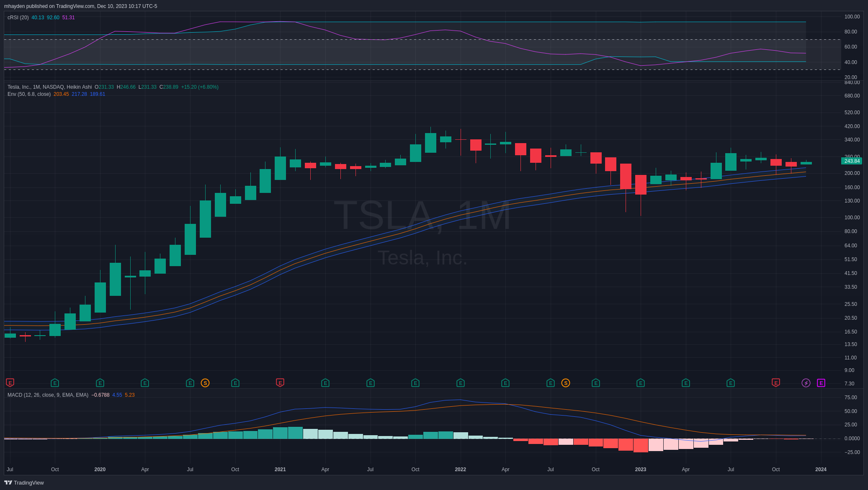Open the magenta upcoming earnings marker

tap(821, 383)
